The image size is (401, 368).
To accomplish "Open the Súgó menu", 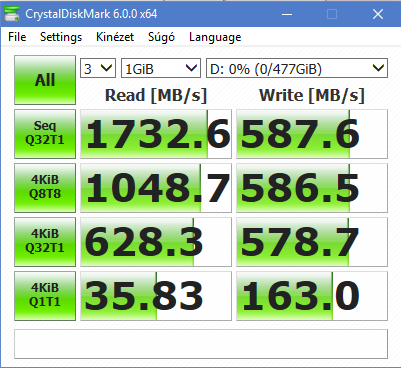I will coord(161,37).
